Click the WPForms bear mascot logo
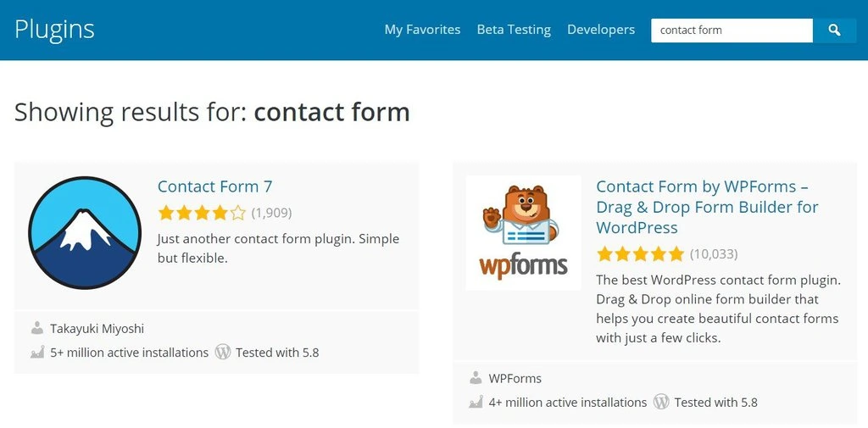This screenshot has height=428, width=868. pyautogui.click(x=523, y=233)
